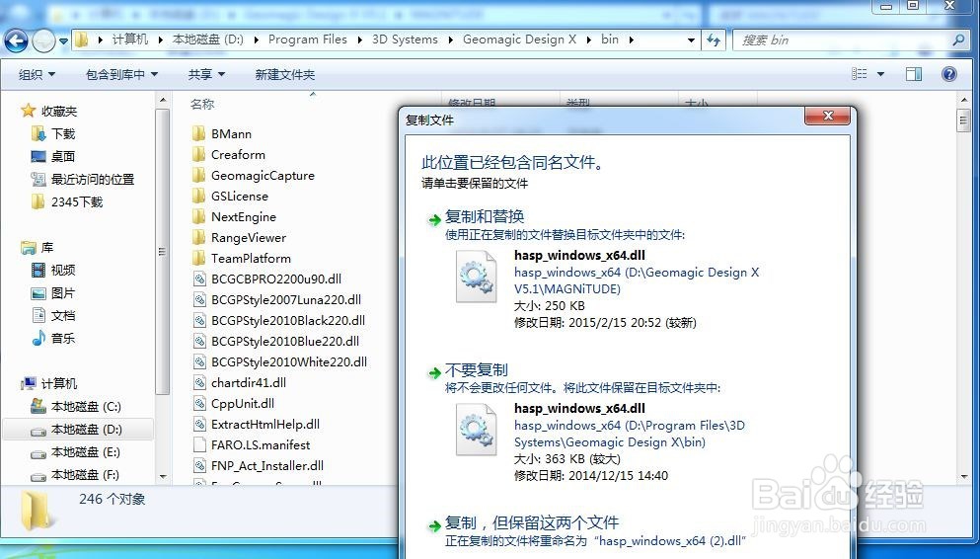980x559 pixels.
Task: Open the 图片 library
Action: pos(63,293)
